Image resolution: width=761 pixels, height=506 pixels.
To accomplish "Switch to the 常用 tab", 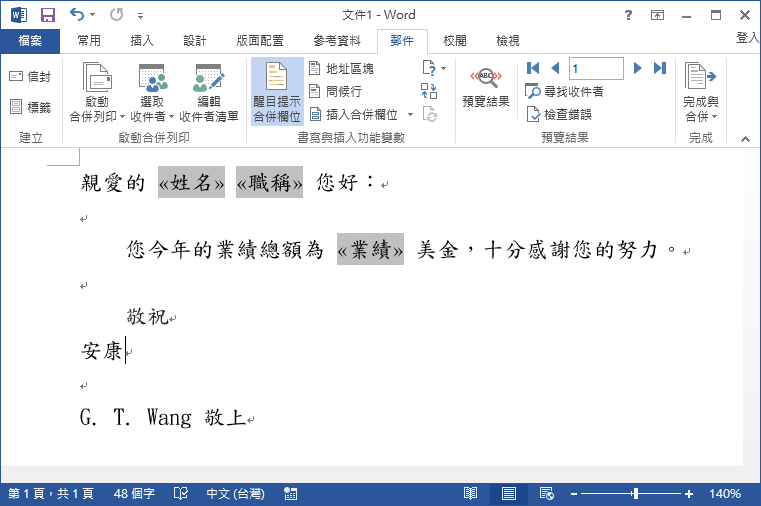I will 89,41.
